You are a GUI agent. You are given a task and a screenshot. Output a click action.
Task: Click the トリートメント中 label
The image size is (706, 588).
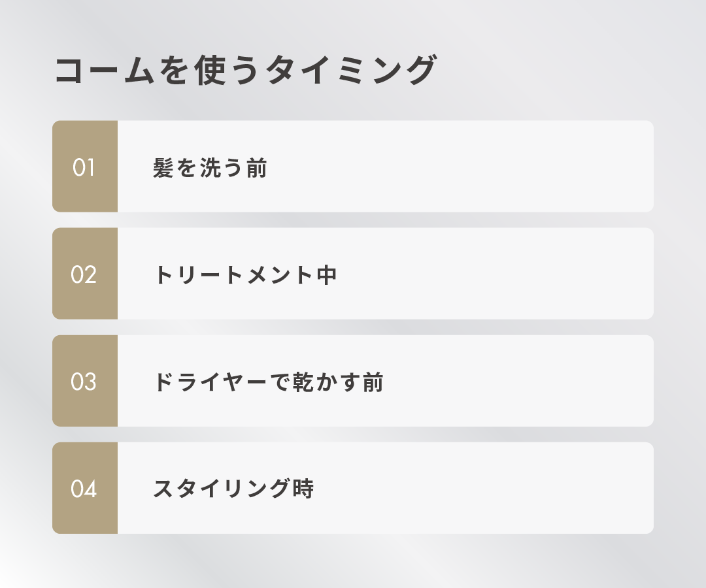pyautogui.click(x=245, y=275)
